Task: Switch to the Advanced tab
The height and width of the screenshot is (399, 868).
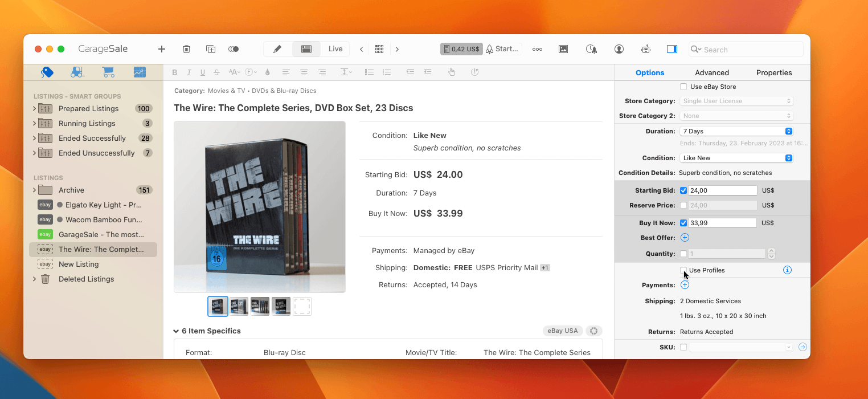Action: 712,72
